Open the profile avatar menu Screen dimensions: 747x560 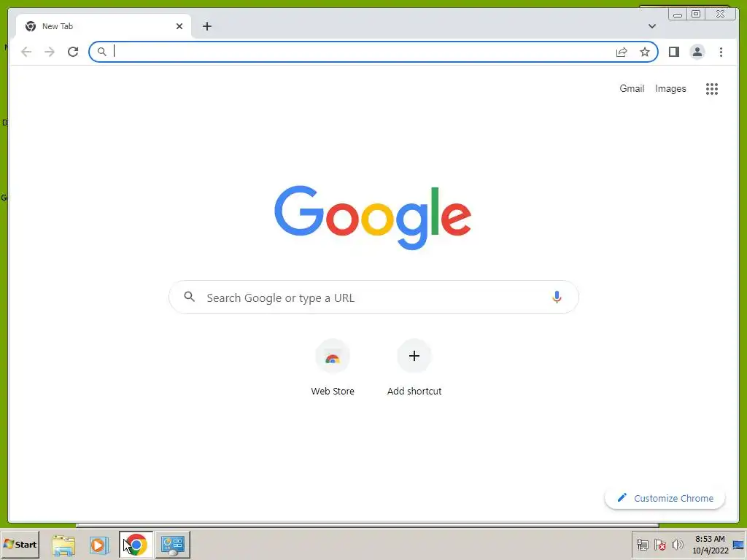point(697,52)
